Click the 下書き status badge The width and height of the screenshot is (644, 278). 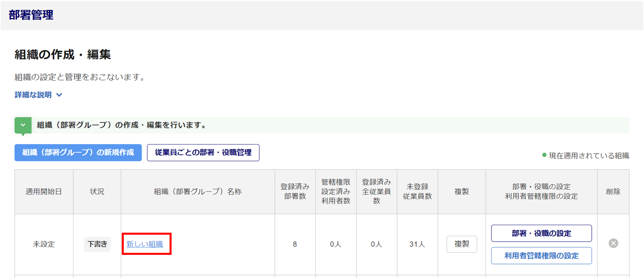(x=97, y=244)
